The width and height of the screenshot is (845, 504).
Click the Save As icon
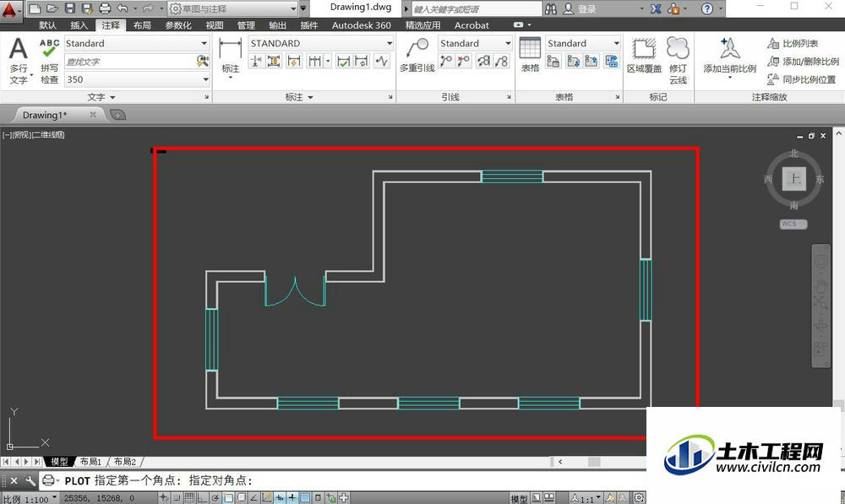(x=87, y=8)
